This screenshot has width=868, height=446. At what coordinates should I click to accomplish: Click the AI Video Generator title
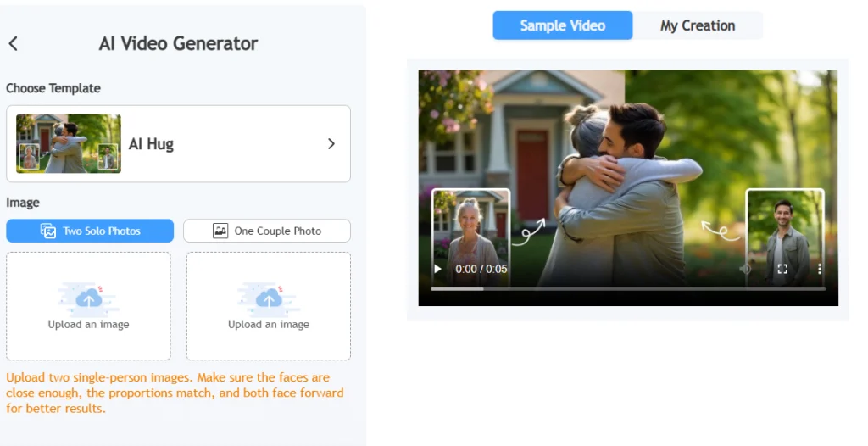pyautogui.click(x=178, y=43)
